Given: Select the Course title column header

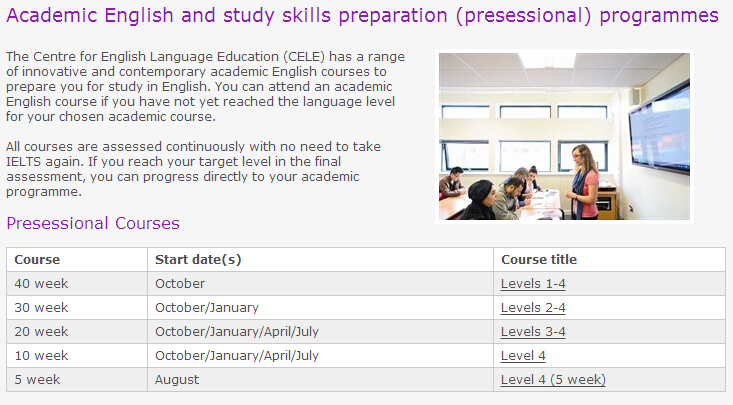Looking at the screenshot, I should click(610, 260).
